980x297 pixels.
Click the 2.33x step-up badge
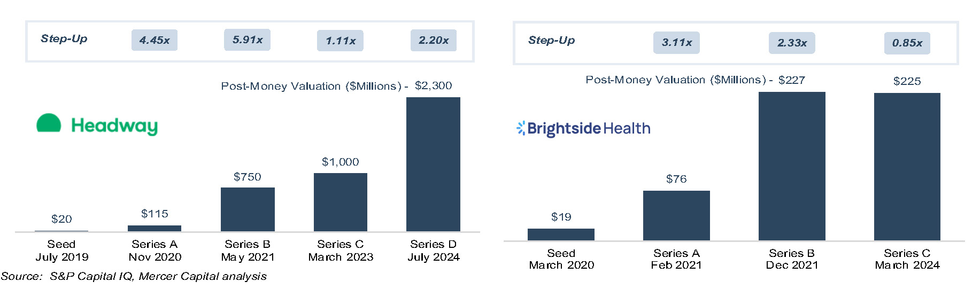coord(792,43)
